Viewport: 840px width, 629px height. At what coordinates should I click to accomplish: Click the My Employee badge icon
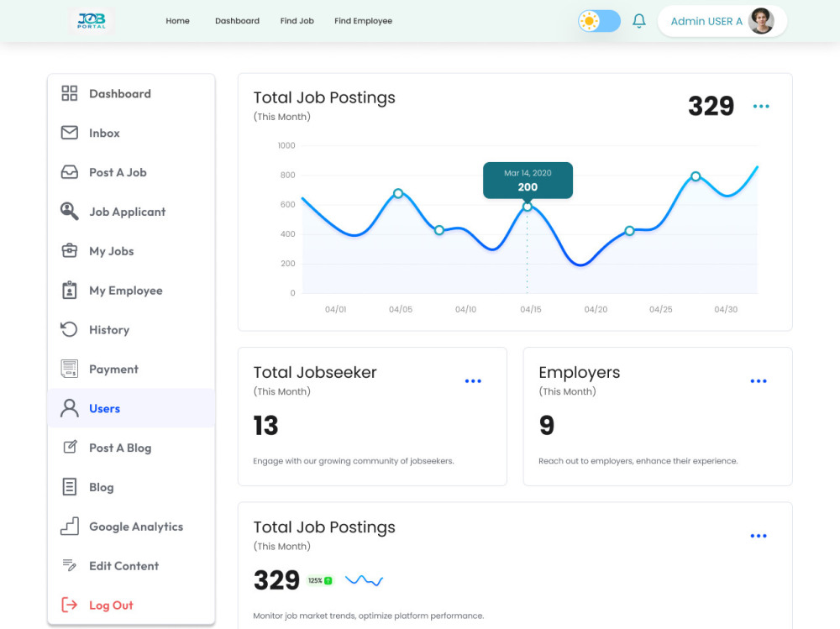click(69, 290)
